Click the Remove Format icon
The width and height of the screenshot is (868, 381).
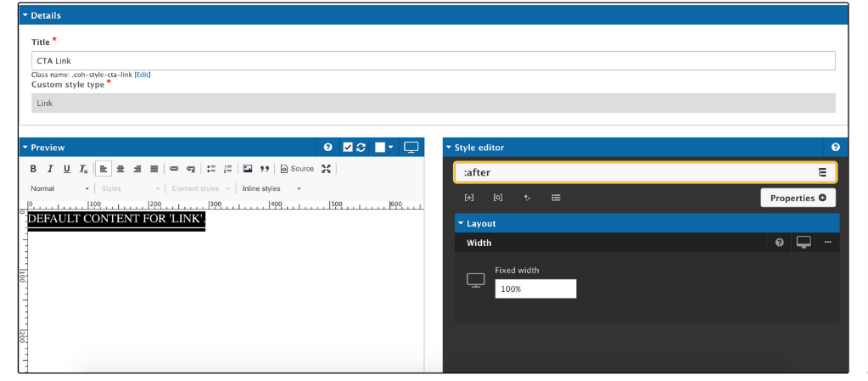(83, 169)
